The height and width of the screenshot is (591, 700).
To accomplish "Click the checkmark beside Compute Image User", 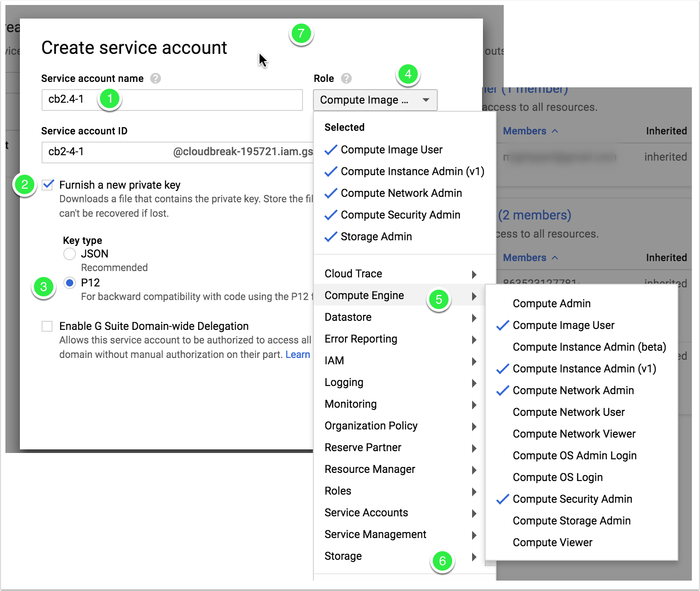I will click(x=331, y=149).
